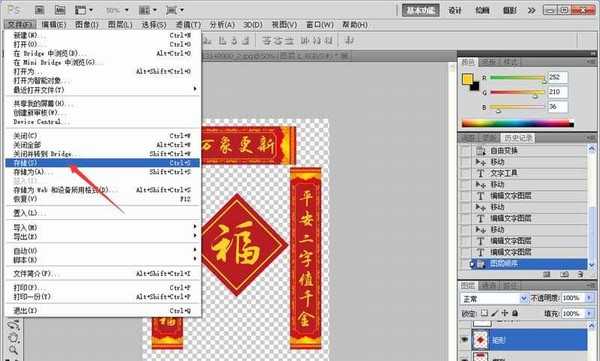Open the 分析(A) menu
Image resolution: width=600 pixels, height=361 pixels.
point(222,25)
